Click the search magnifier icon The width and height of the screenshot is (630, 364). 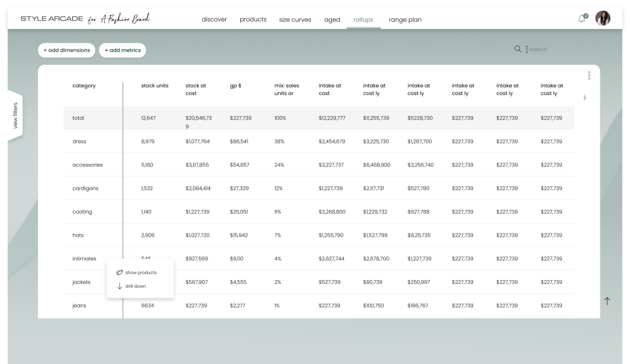point(518,49)
